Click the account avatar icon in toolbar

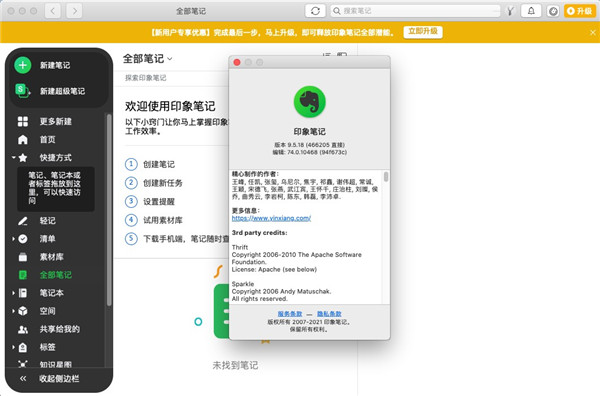click(x=553, y=11)
